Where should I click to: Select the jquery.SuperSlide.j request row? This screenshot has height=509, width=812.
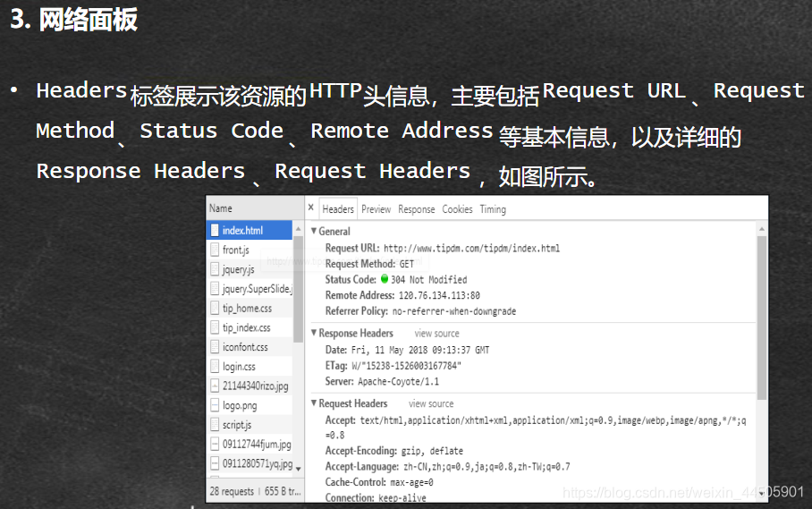pyautogui.click(x=250, y=288)
